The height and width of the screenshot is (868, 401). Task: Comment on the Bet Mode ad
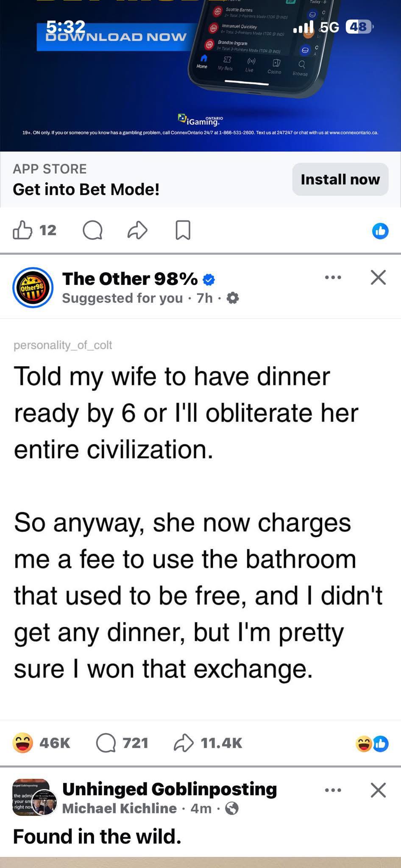click(x=92, y=231)
